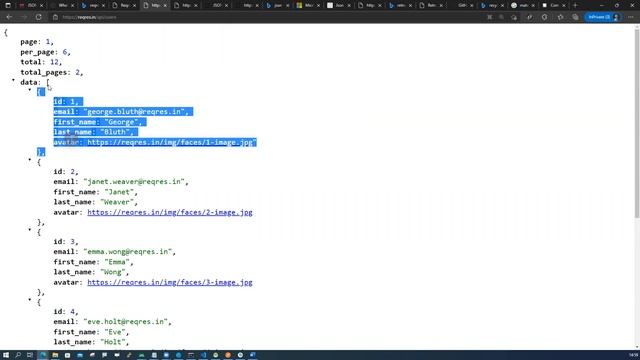Click first_name value "Emma"
Image resolution: width=640 pixels, height=360 pixels.
point(117,262)
